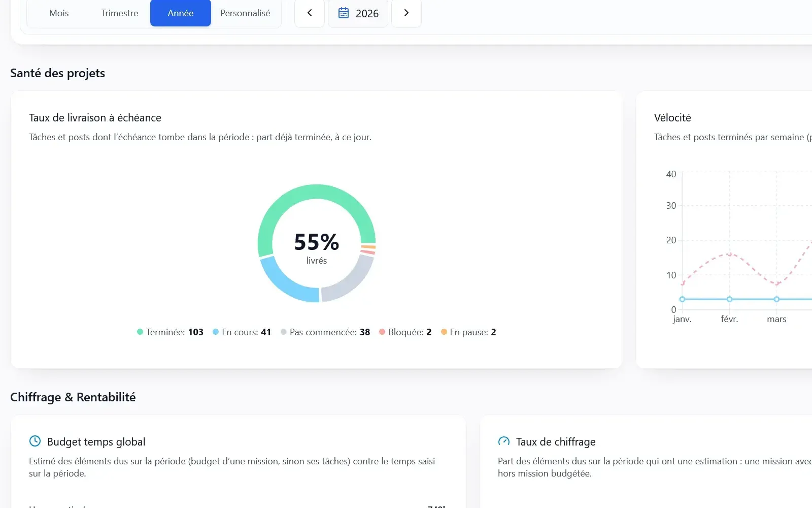Viewport: 812px width, 508px height.
Task: Select the Trimestre period tab
Action: click(x=120, y=13)
